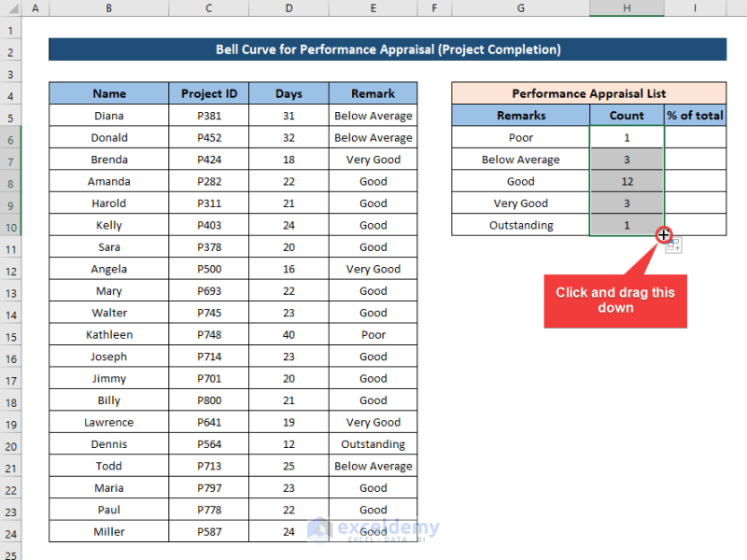This screenshot has width=747, height=560.
Task: Click project ID P381
Action: coord(208,116)
